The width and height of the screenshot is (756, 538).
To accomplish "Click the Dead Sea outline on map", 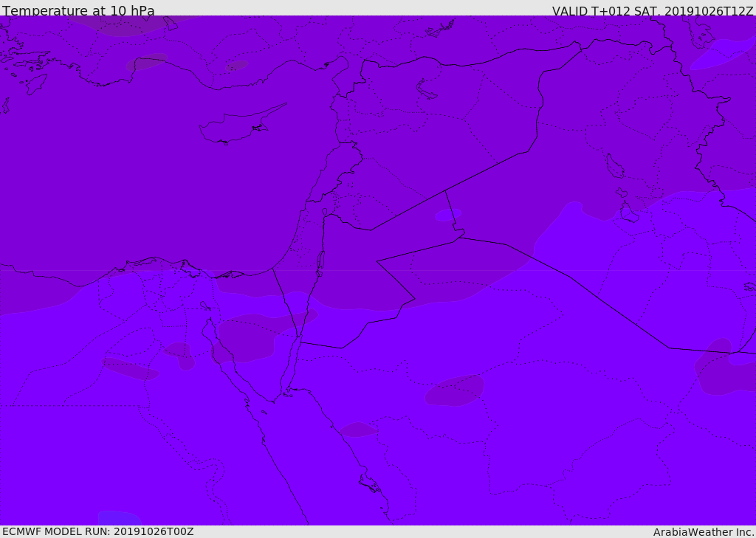I will (x=320, y=263).
